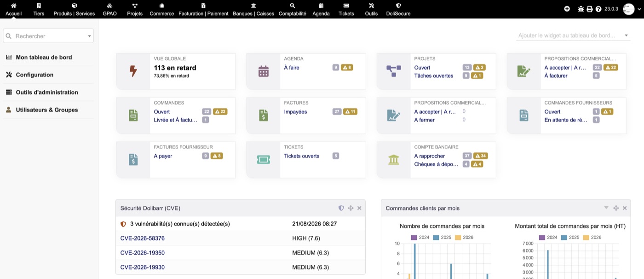Click the bug report icon

tap(581, 9)
